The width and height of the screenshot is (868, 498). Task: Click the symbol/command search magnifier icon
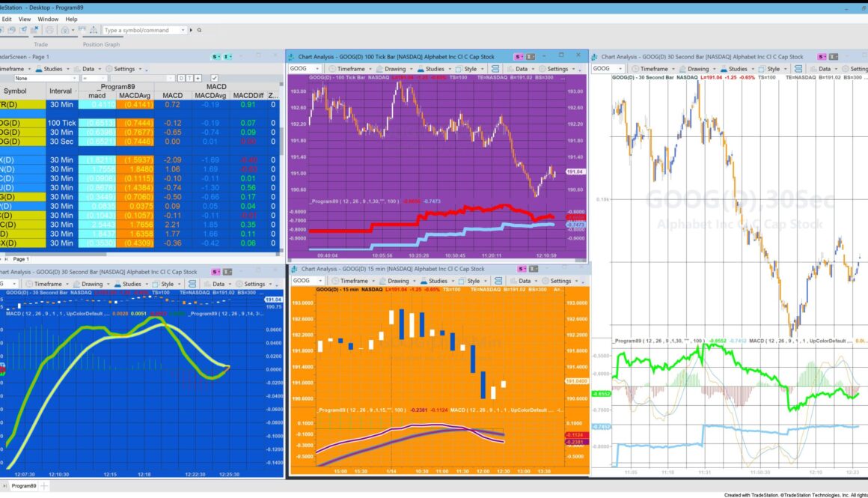199,31
